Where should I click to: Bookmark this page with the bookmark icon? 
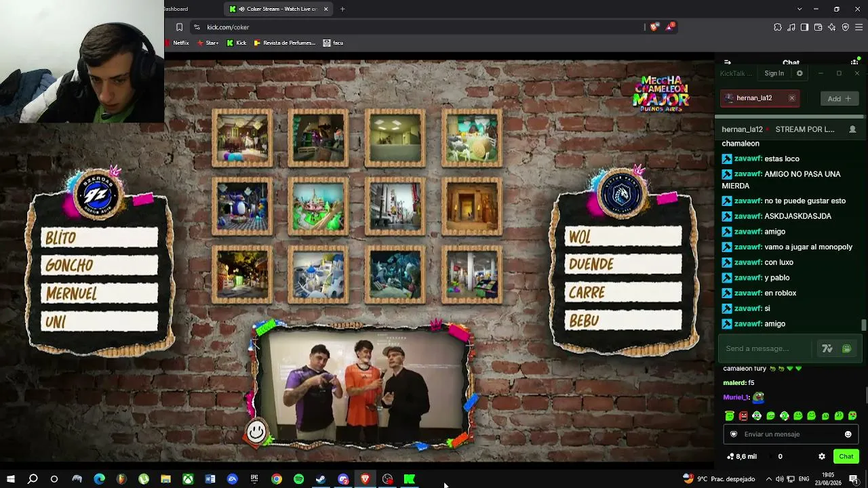coord(179,27)
